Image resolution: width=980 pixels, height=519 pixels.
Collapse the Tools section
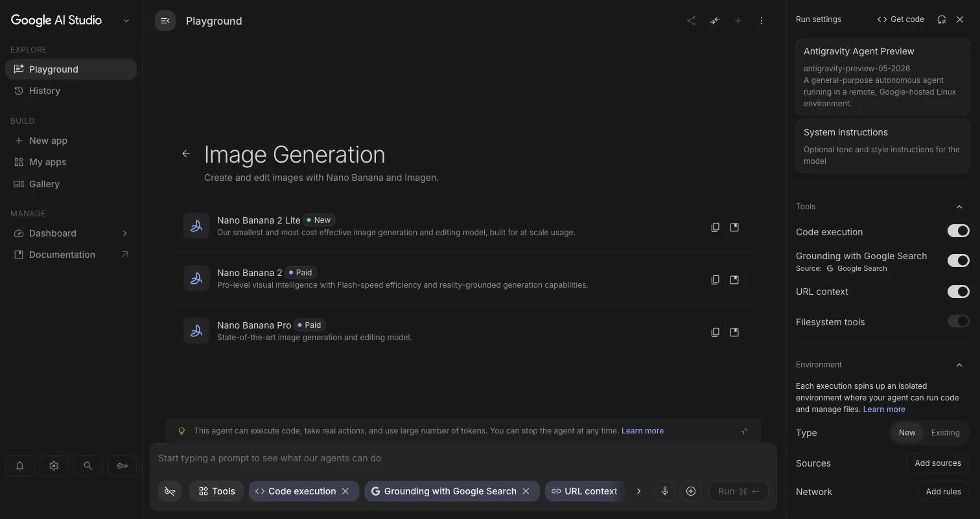pyautogui.click(x=959, y=207)
